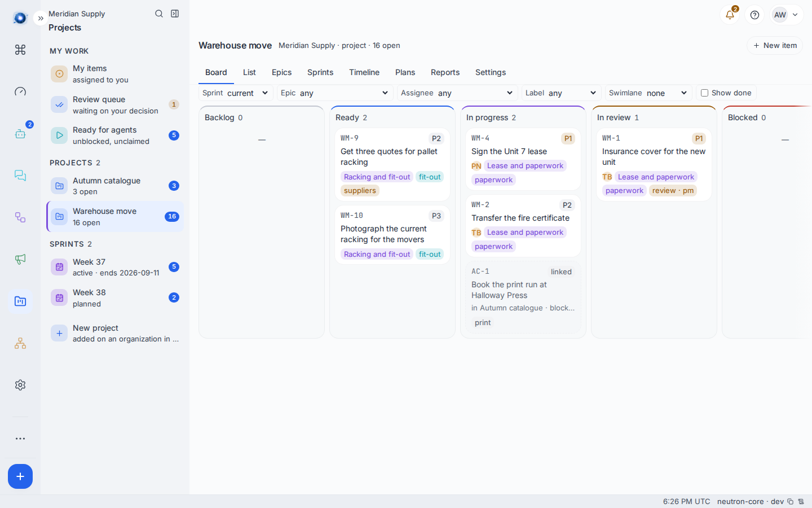812x508 pixels.
Task: Toggle the Show done checkbox
Action: (704, 93)
